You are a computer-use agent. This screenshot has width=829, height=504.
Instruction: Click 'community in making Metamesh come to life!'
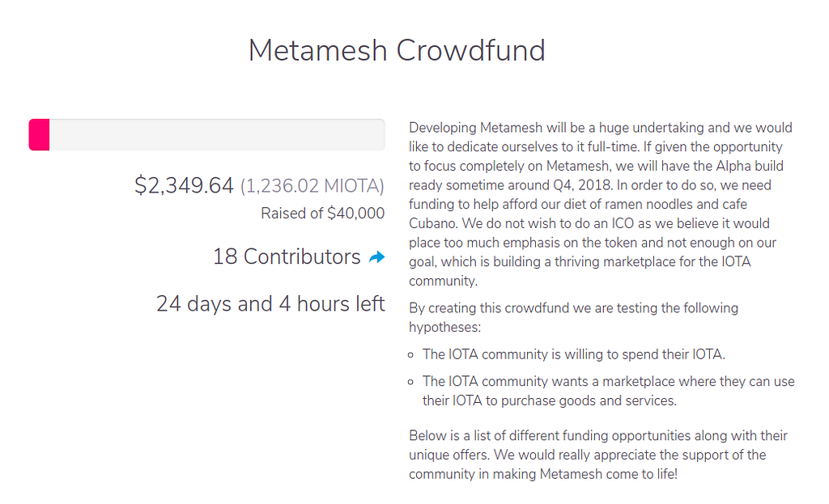(x=542, y=474)
